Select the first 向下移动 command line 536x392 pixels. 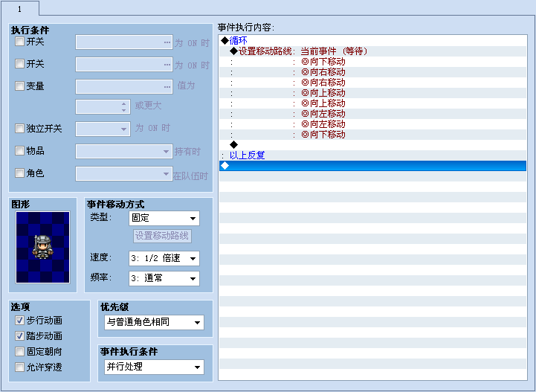372,62
